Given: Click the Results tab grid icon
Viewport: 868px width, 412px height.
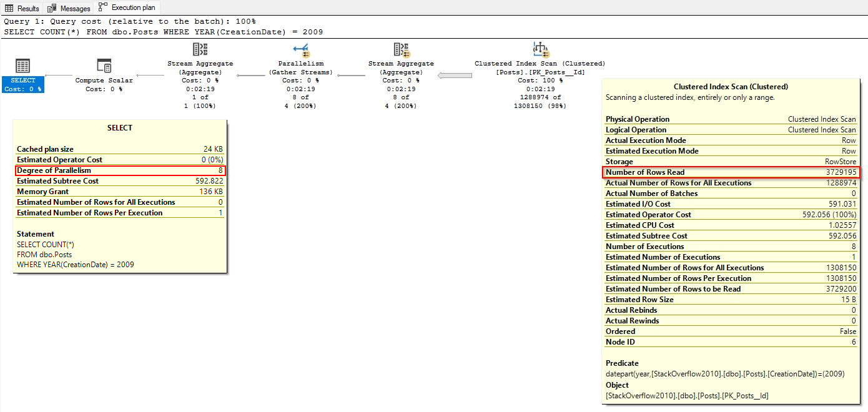Looking at the screenshot, I should (9, 8).
